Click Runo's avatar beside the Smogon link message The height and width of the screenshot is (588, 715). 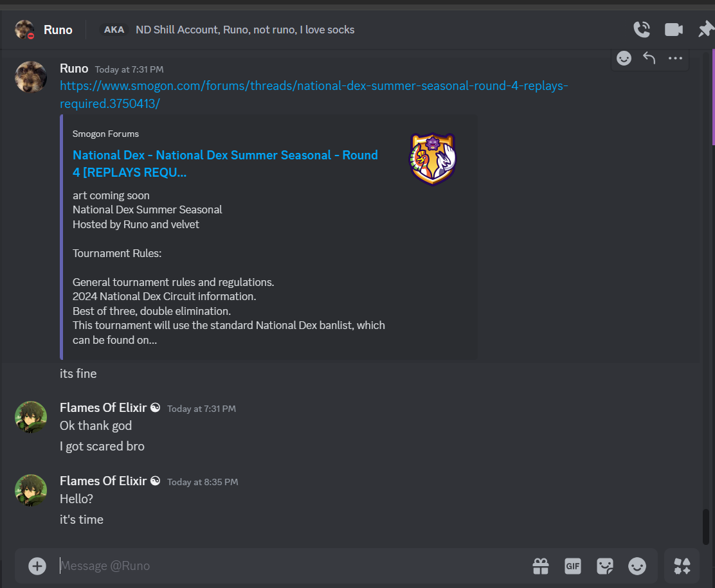(31, 77)
